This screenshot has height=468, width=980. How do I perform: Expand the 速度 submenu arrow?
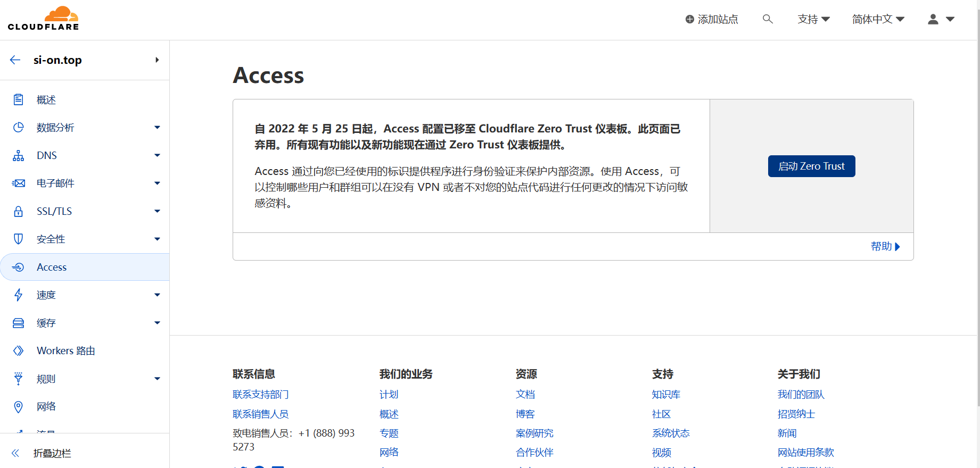point(157,295)
